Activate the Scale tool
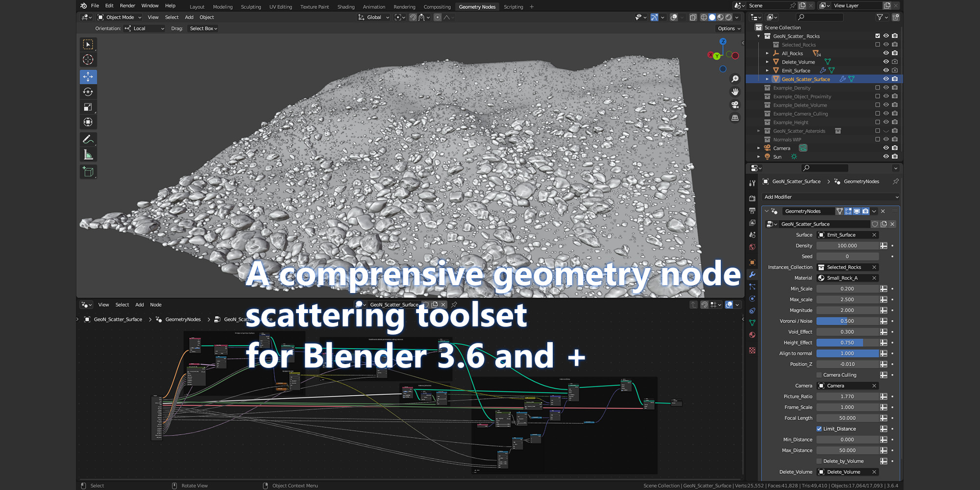 88,107
